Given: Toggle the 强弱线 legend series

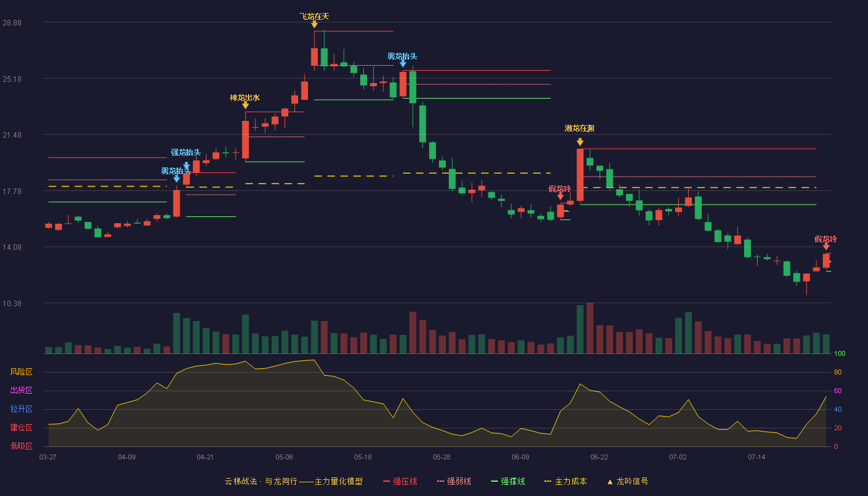Looking at the screenshot, I should 454,481.
